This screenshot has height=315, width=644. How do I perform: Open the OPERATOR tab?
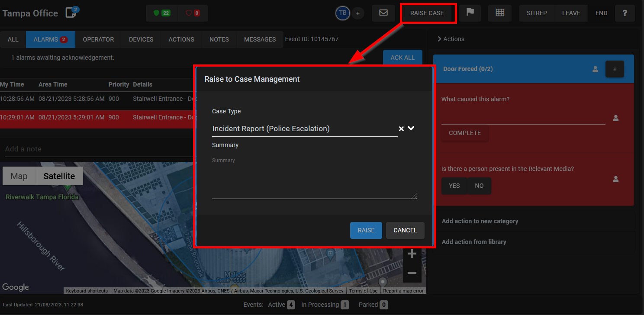click(x=98, y=39)
